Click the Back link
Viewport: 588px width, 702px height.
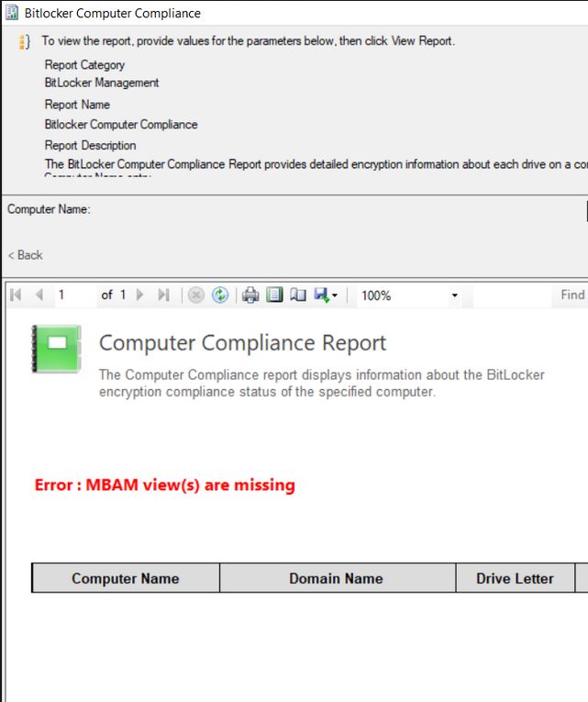(x=26, y=255)
